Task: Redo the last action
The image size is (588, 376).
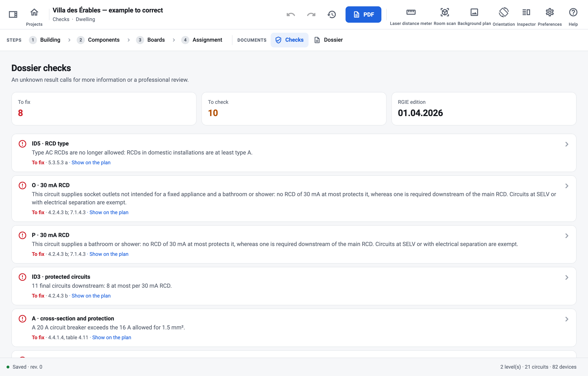Action: 311,15
